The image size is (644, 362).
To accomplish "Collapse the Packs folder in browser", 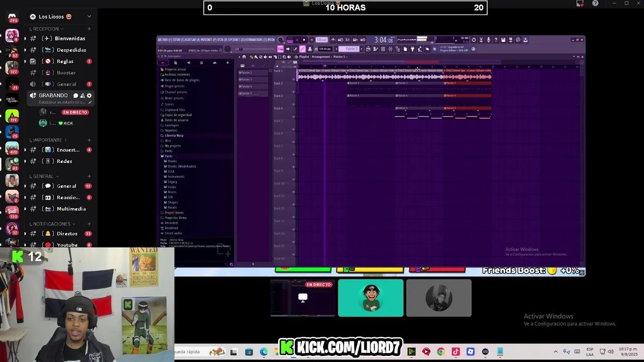I will coord(169,156).
